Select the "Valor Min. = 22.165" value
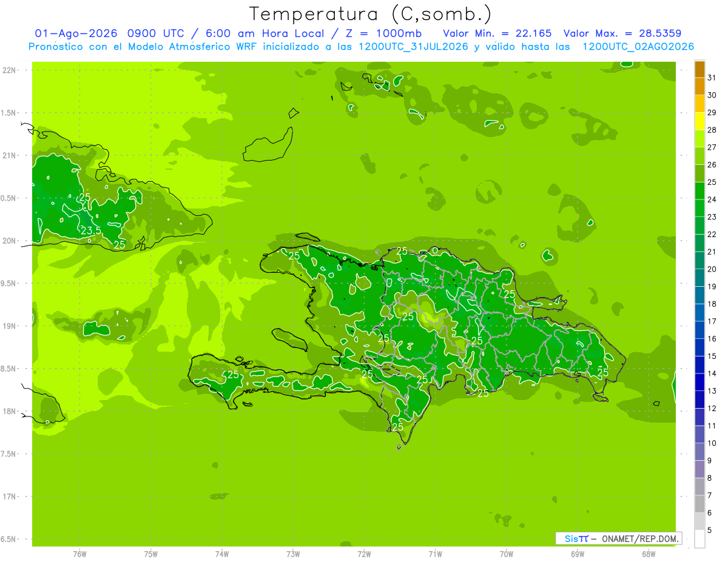The height and width of the screenshot is (562, 728). (x=497, y=33)
